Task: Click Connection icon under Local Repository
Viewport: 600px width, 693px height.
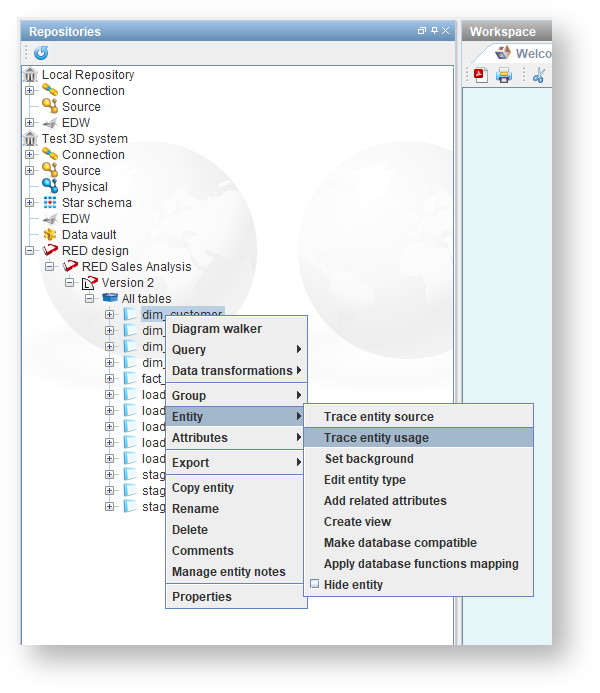Action: click(x=50, y=91)
